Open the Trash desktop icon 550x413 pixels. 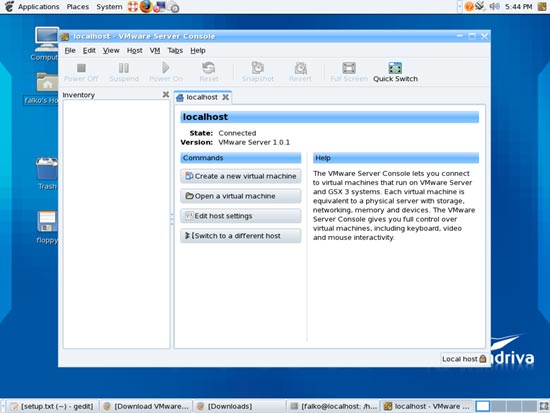[x=47, y=174]
